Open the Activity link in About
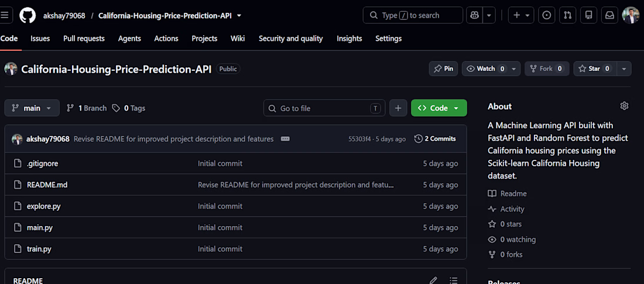This screenshot has width=644, height=284. pyautogui.click(x=506, y=209)
